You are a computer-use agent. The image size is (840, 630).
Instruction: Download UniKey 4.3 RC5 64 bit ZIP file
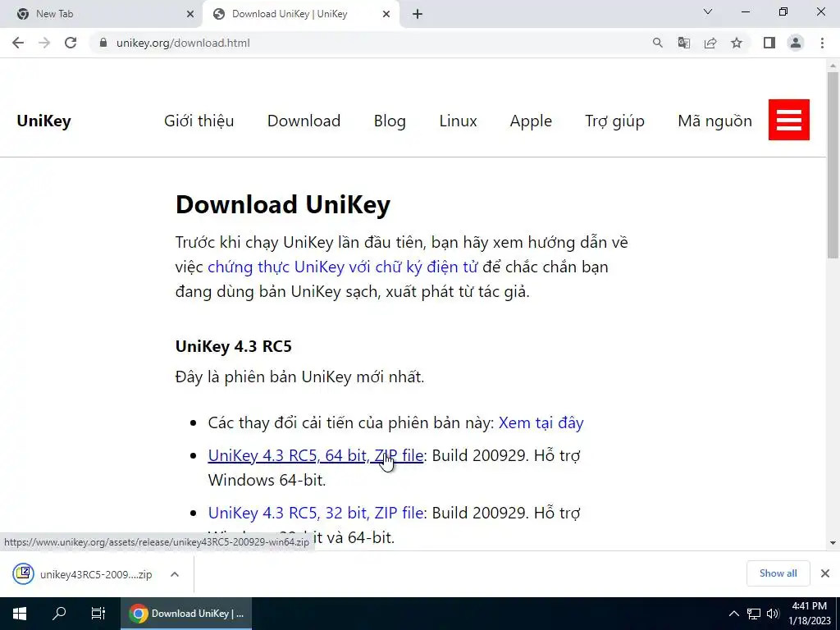(316, 455)
